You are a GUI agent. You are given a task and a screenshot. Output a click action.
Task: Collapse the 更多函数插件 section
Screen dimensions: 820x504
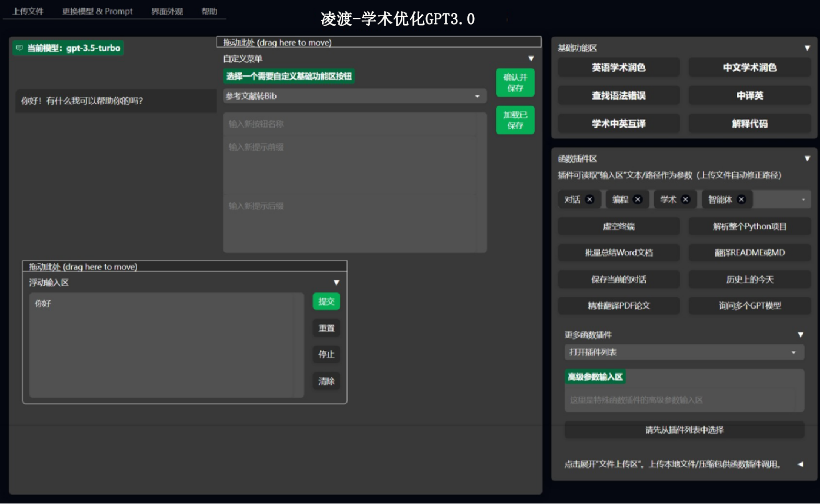point(800,334)
